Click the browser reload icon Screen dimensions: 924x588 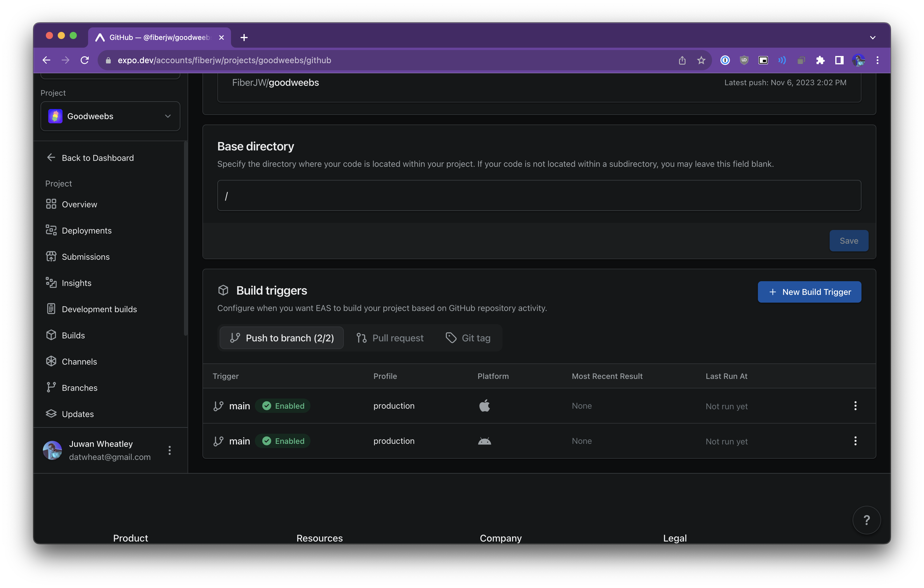click(x=85, y=60)
